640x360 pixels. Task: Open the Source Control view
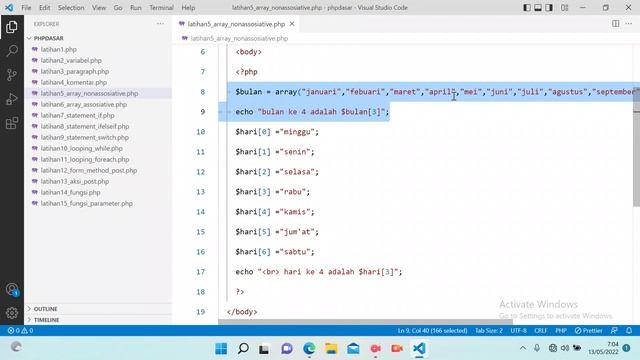pos(12,75)
